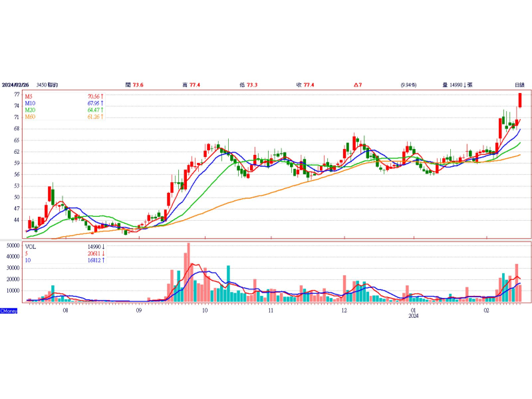Select the M60 moving average legend

click(31, 117)
